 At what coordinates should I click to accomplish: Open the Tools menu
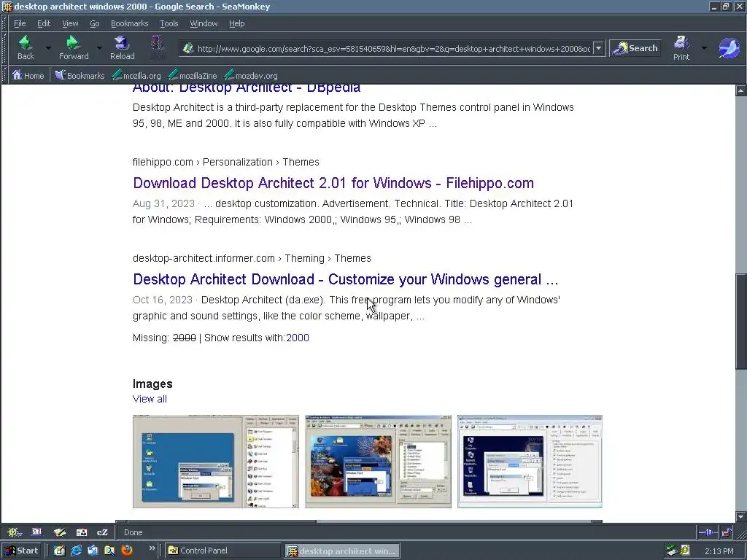point(169,23)
